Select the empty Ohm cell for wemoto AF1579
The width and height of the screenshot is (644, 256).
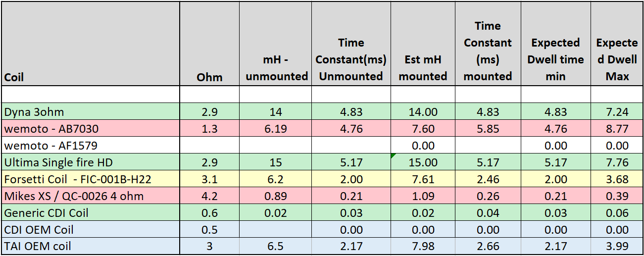[209, 146]
